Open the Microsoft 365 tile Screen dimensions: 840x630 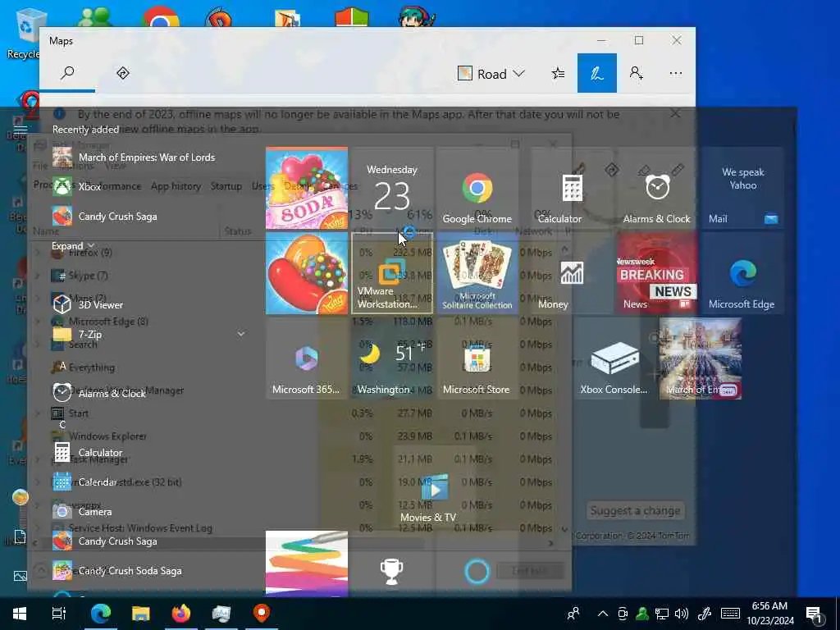[x=307, y=358]
